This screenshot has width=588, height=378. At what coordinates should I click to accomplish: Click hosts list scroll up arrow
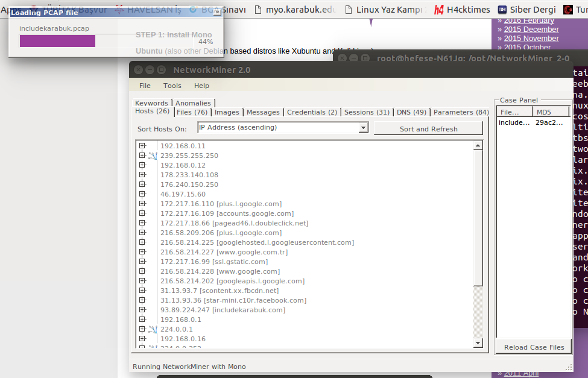coord(478,146)
